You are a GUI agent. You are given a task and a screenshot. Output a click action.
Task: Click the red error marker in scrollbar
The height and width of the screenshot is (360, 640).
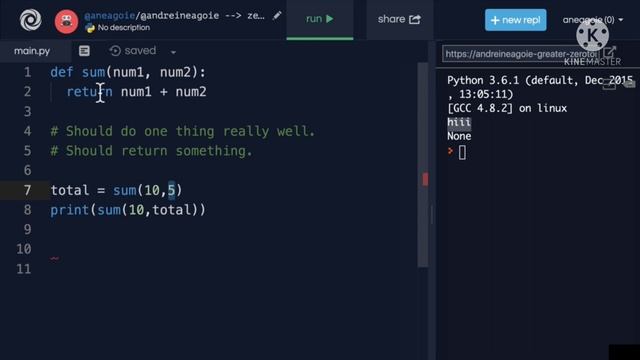(x=425, y=179)
